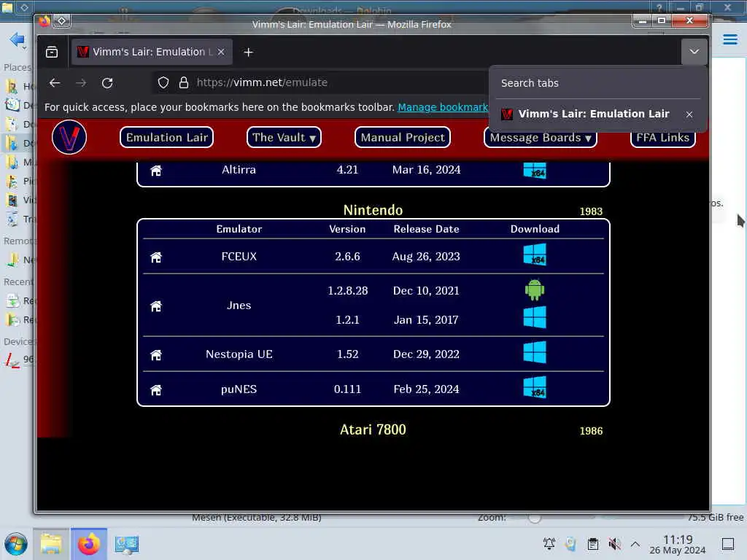The width and height of the screenshot is (747, 560).
Task: Open Dolphin hamburger menu behind Firefox
Action: tap(729, 39)
